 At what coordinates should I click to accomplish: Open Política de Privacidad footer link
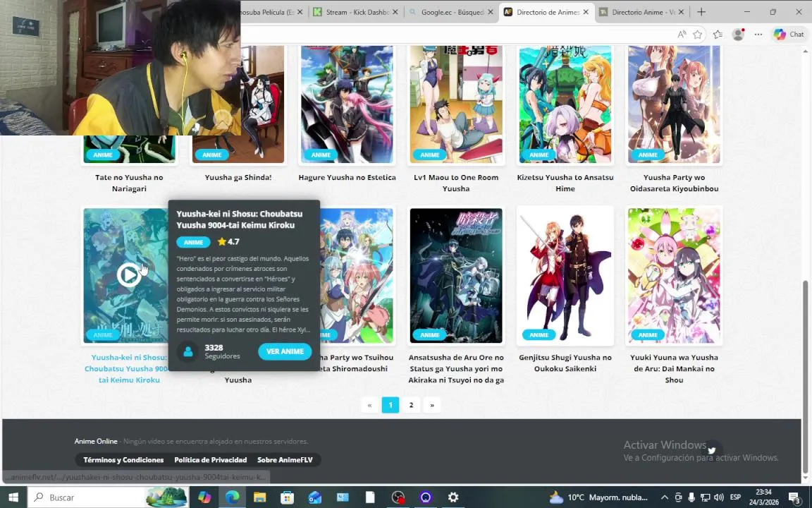coord(210,460)
